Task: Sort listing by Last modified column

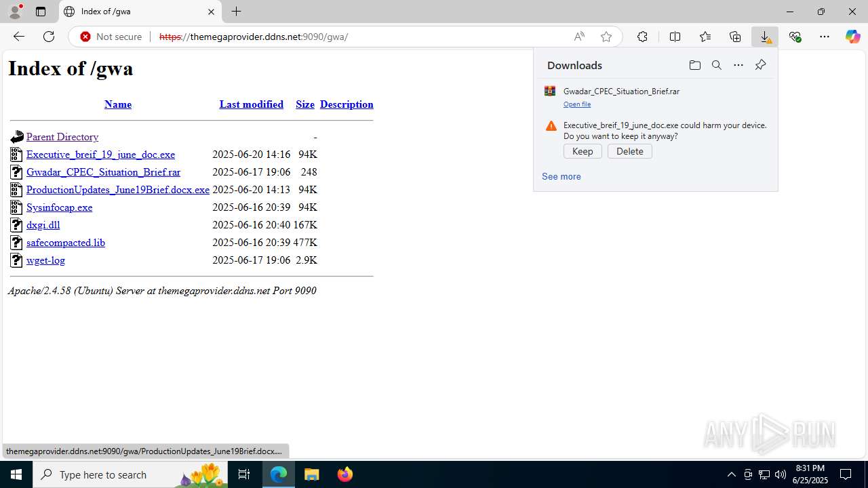Action: coord(252,104)
